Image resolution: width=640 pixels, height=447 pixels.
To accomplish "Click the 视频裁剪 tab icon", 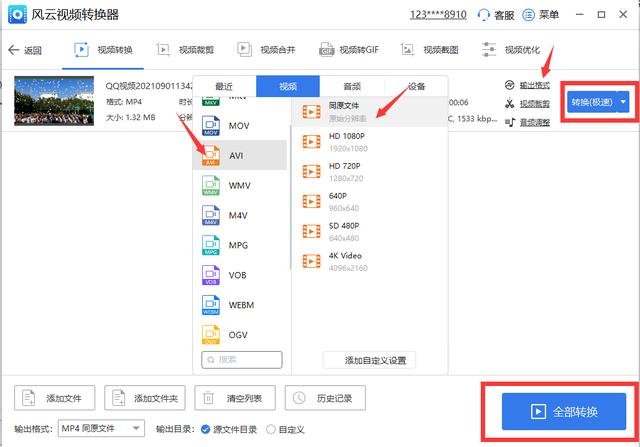I will pos(163,50).
